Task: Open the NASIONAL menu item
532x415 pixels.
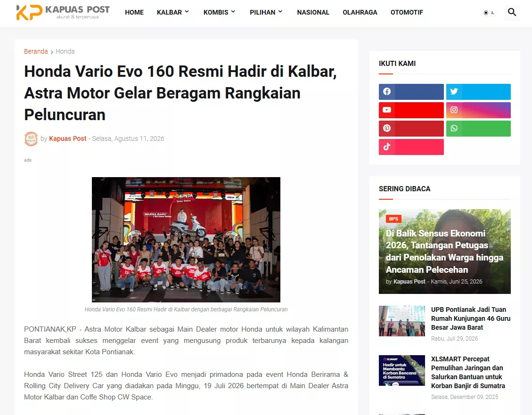Action: click(x=313, y=13)
